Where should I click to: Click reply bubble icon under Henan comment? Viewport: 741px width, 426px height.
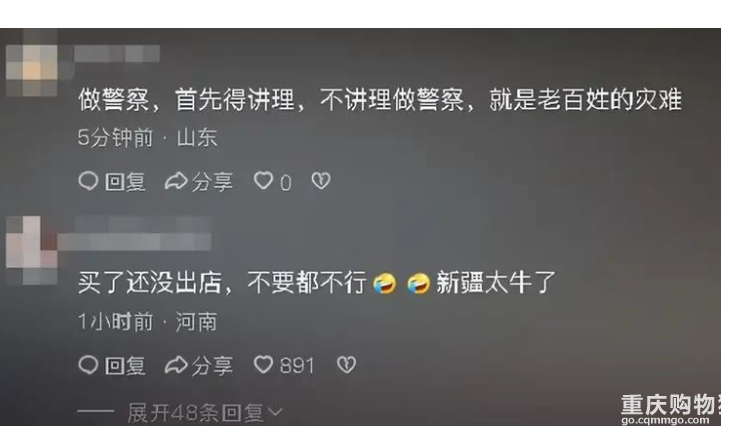pyautogui.click(x=88, y=365)
